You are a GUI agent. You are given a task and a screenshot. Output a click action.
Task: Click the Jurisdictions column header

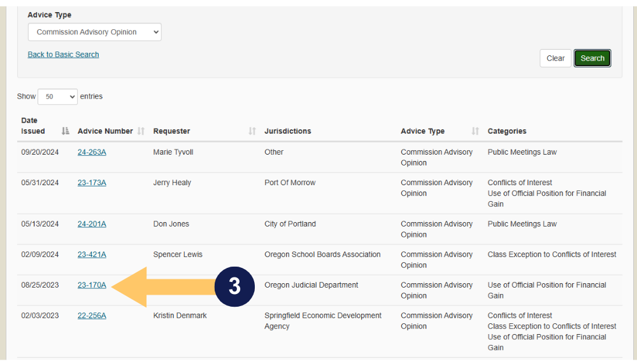288,131
